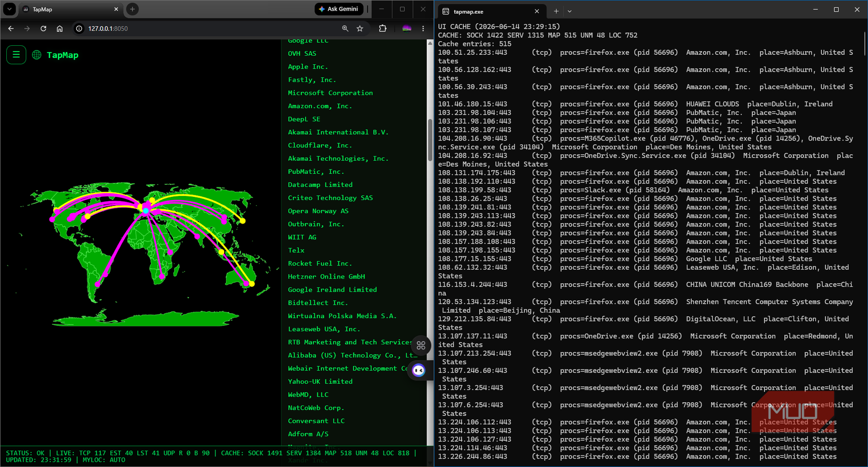Add a new terminal tab
This screenshot has height=467, width=868.
(556, 11)
